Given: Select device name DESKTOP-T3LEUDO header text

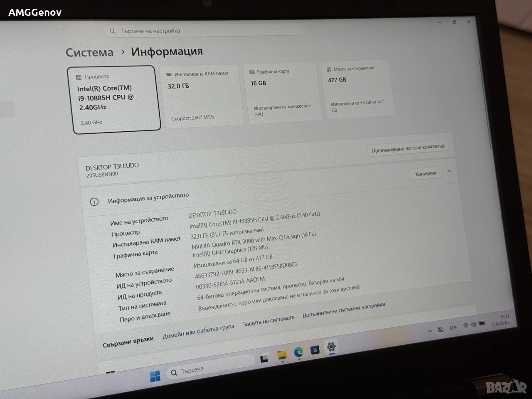Looking at the screenshot, I should point(112,167).
